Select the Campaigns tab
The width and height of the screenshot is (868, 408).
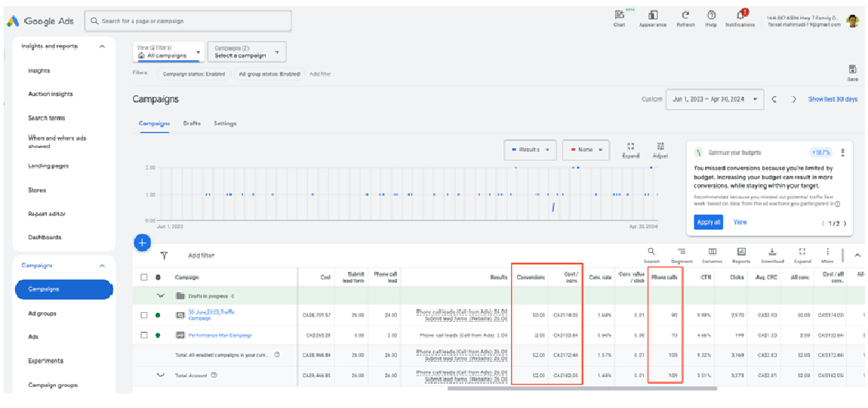point(155,123)
